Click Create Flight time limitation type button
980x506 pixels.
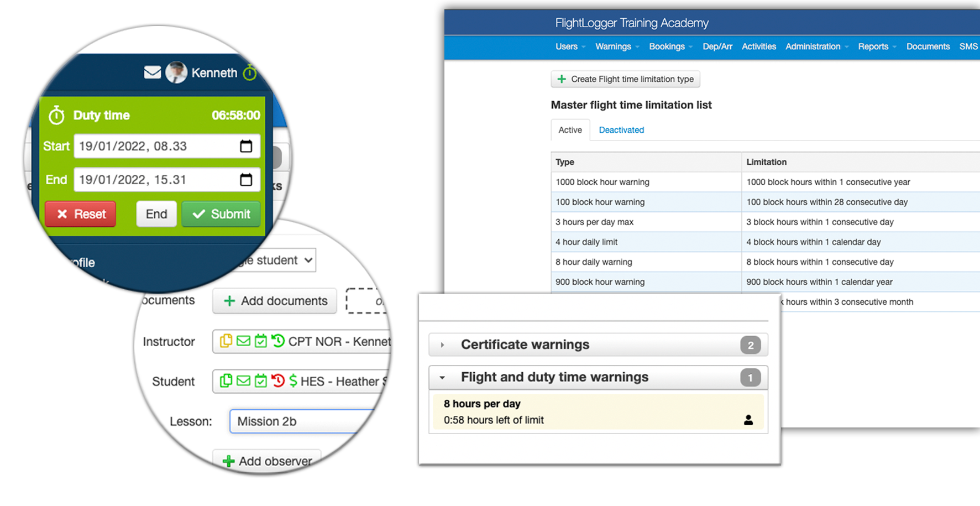click(x=625, y=79)
